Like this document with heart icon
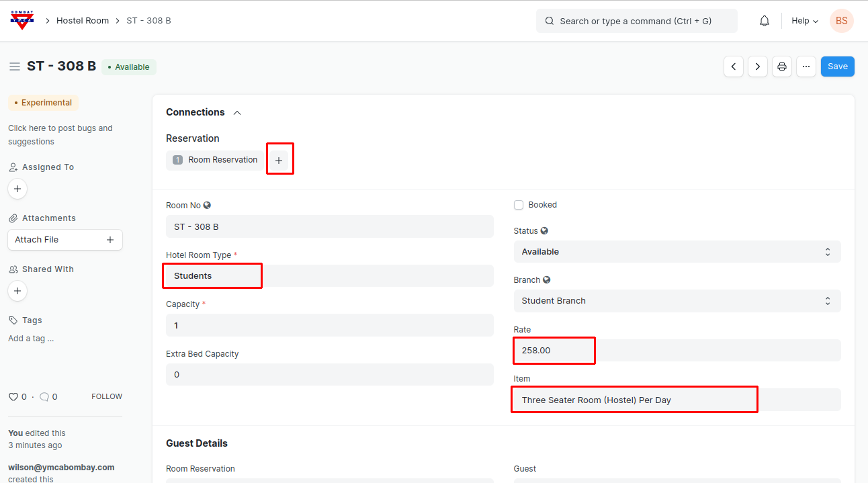868x483 pixels. 13,397
